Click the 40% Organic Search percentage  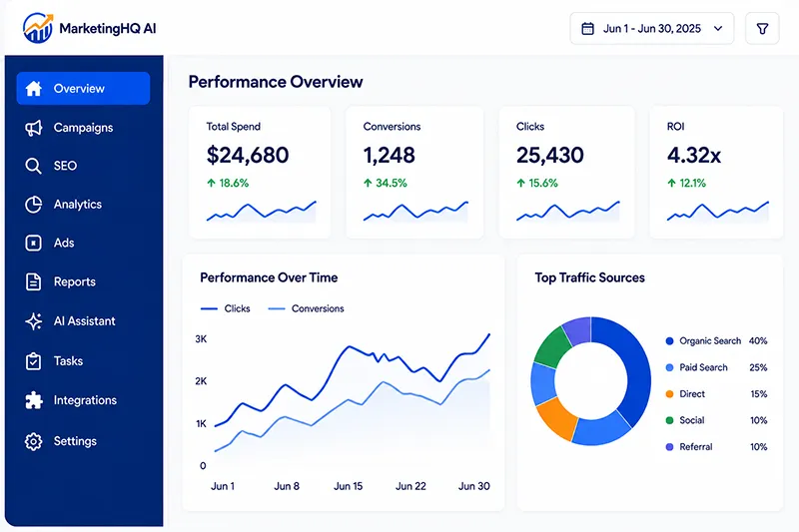[758, 341]
